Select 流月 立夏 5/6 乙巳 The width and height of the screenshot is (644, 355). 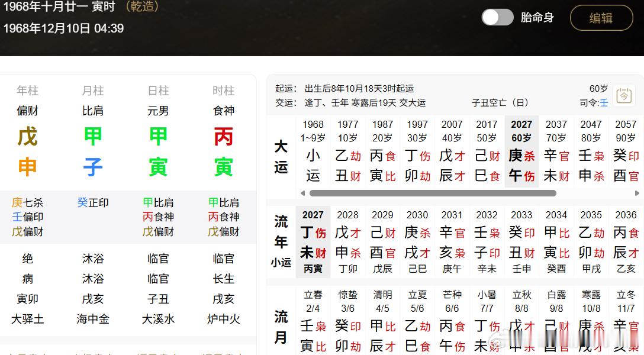pos(417,321)
